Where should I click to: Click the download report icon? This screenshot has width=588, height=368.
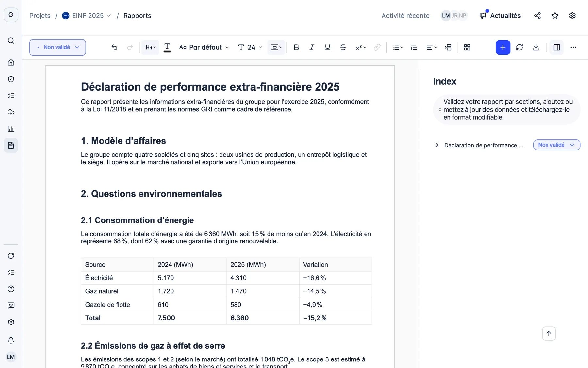(x=536, y=47)
